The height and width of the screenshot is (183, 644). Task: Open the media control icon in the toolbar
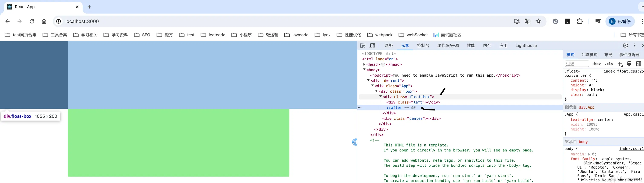tap(598, 22)
